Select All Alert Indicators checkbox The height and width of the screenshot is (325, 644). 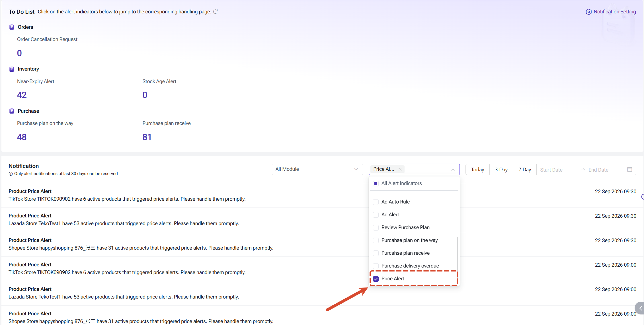click(376, 184)
